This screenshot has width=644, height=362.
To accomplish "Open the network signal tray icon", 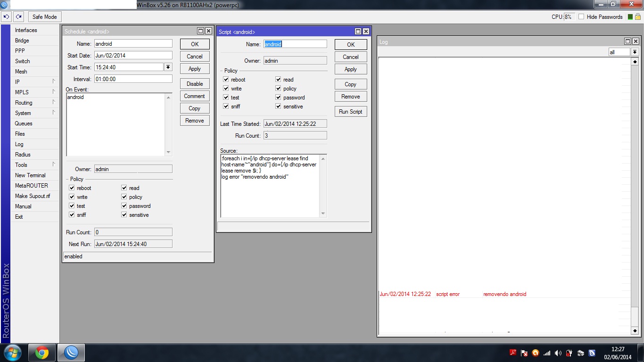I will pyautogui.click(x=547, y=353).
